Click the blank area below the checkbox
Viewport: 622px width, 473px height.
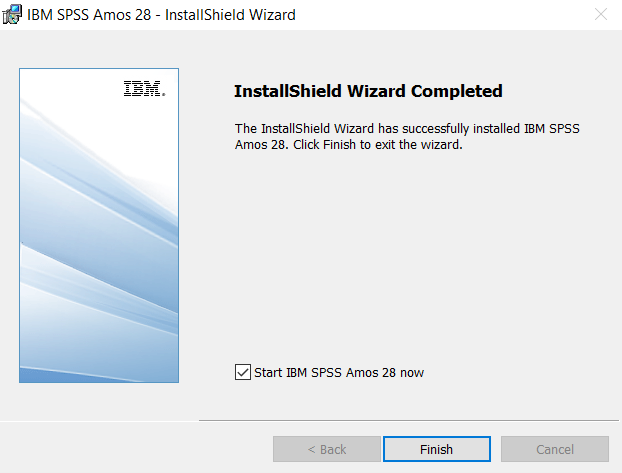pos(420,400)
